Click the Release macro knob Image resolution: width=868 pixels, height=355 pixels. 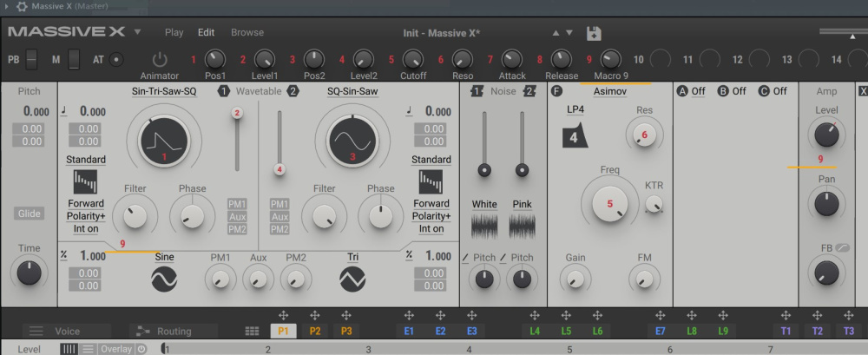pos(562,59)
